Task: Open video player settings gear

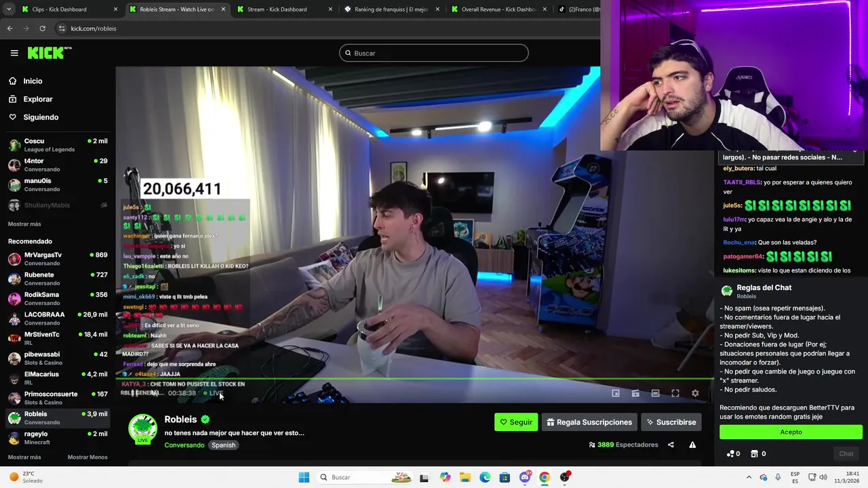Action: point(695,393)
